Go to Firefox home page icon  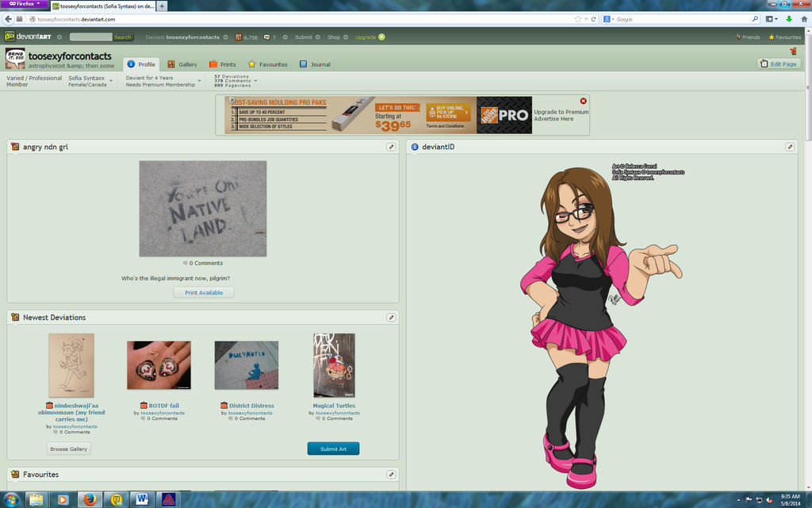[x=804, y=19]
